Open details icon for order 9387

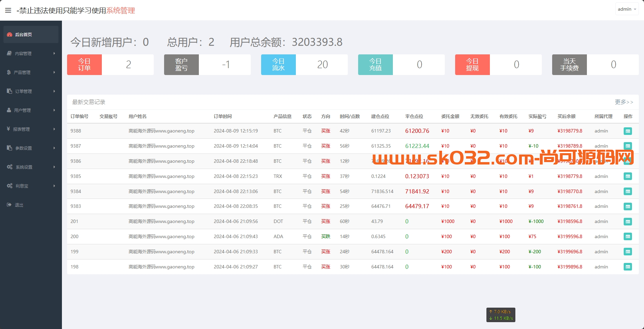pyautogui.click(x=628, y=146)
